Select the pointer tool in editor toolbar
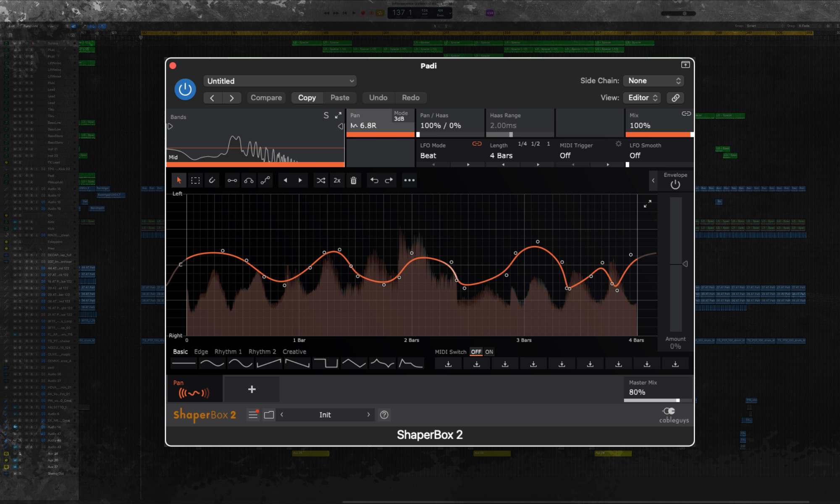 pyautogui.click(x=179, y=181)
